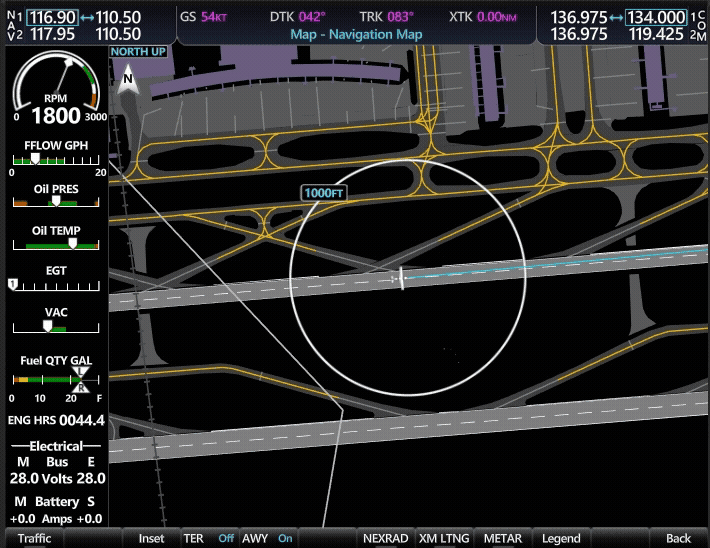Open the Inset softkey menu
Image resolution: width=710 pixels, height=548 pixels.
(151, 538)
